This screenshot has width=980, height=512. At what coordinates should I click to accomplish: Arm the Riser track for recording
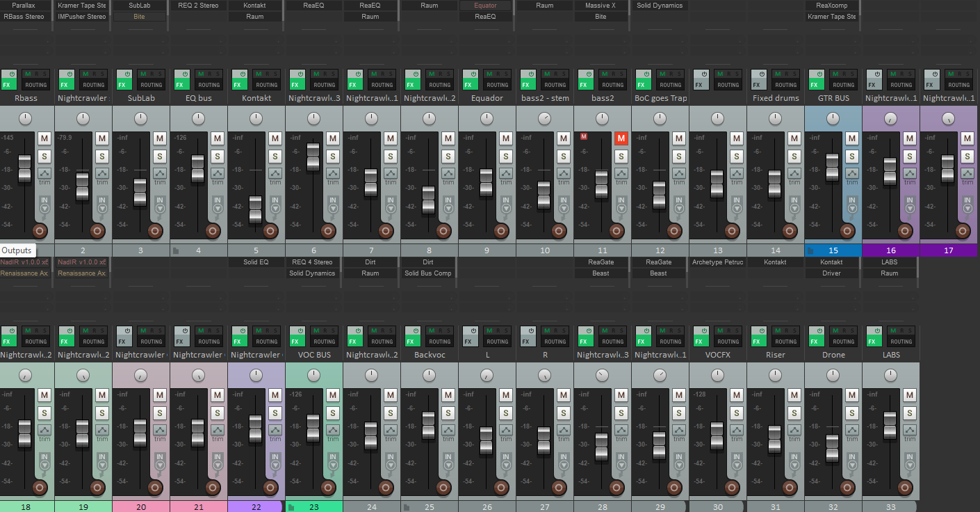[790, 487]
